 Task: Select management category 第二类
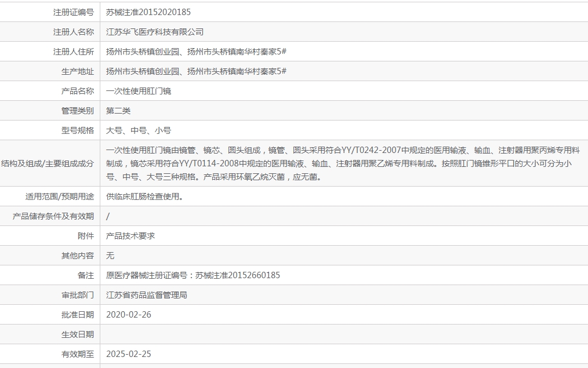click(118, 111)
